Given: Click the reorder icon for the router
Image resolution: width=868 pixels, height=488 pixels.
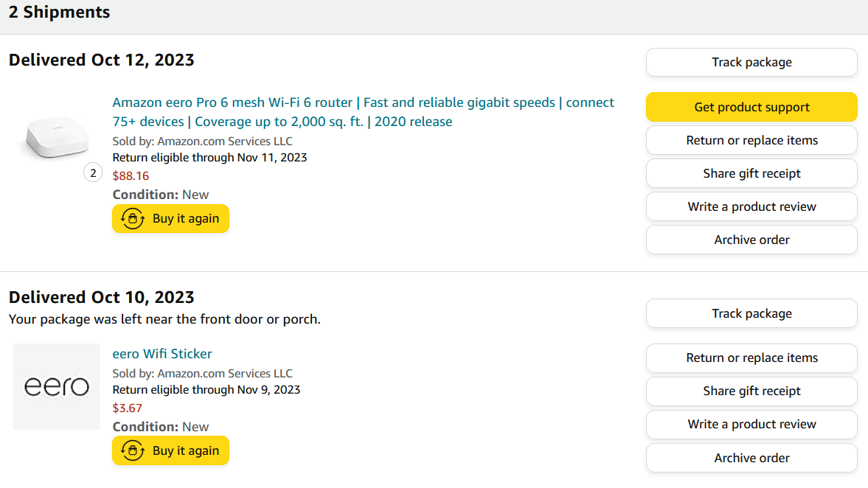Looking at the screenshot, I should [x=133, y=218].
